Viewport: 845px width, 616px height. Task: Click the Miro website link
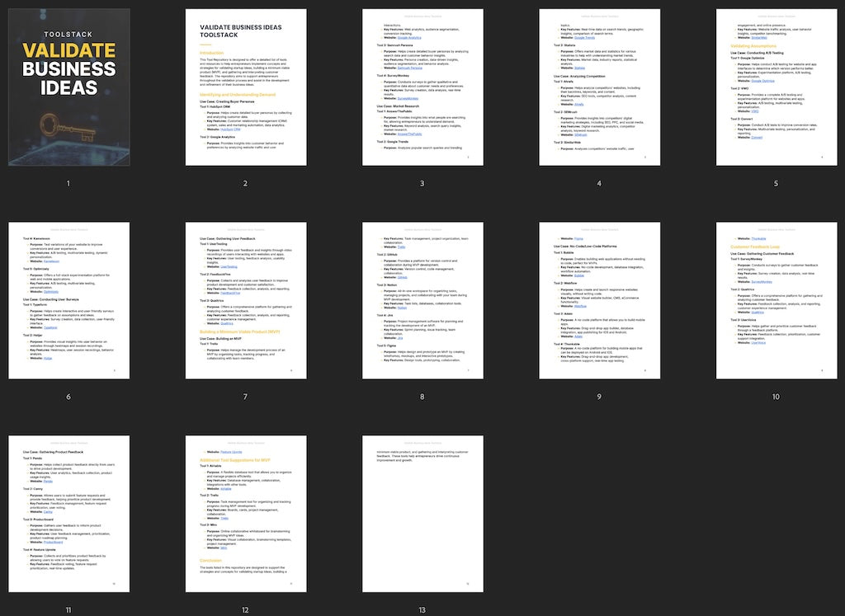click(x=224, y=548)
